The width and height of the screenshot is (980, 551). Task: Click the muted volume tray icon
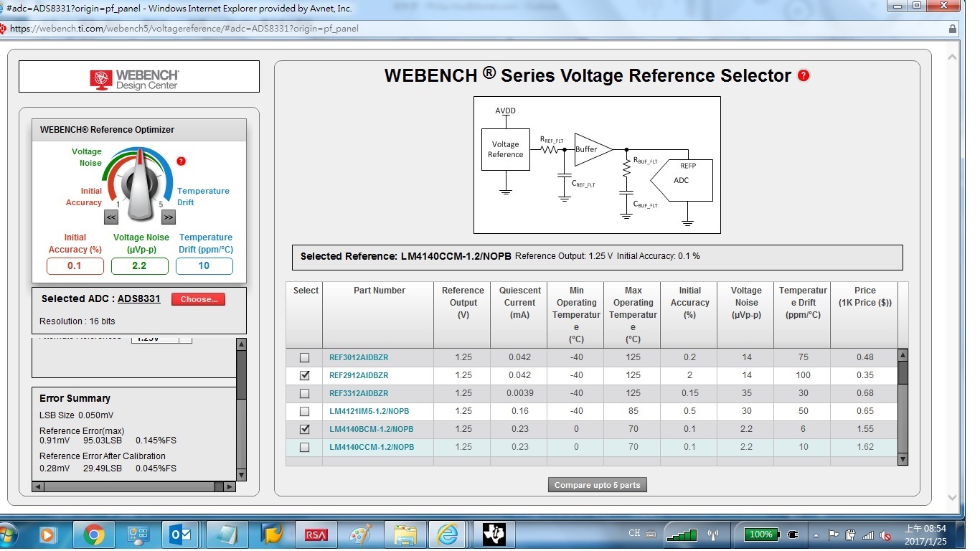coord(886,535)
